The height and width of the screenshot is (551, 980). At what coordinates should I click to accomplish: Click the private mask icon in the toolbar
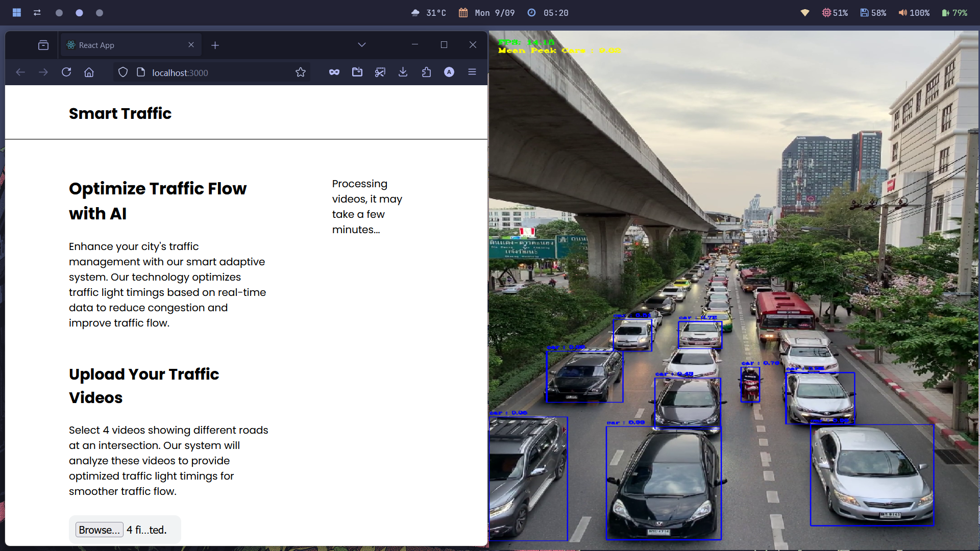pyautogui.click(x=334, y=72)
